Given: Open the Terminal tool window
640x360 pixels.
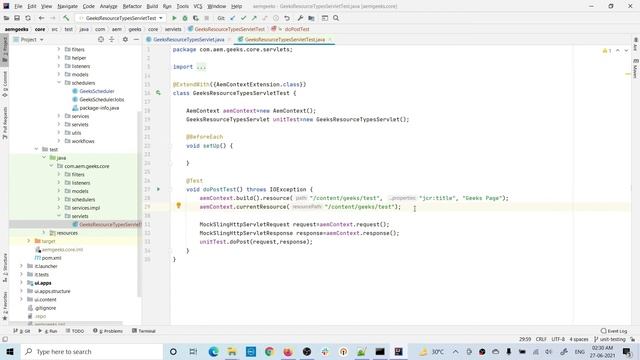Looking at the screenshot, I should (144, 331).
